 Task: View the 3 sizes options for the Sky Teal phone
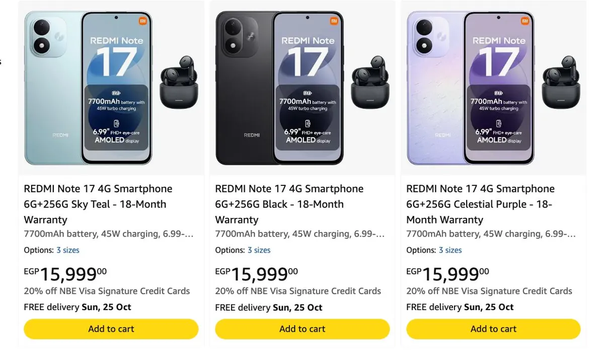(67, 250)
